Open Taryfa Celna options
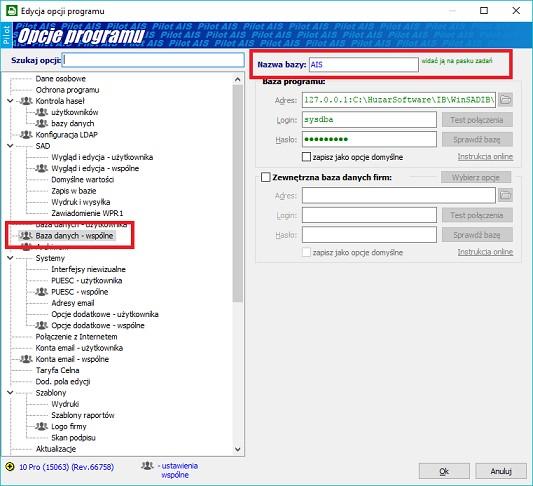Image resolution: width=533 pixels, height=486 pixels. [57, 370]
